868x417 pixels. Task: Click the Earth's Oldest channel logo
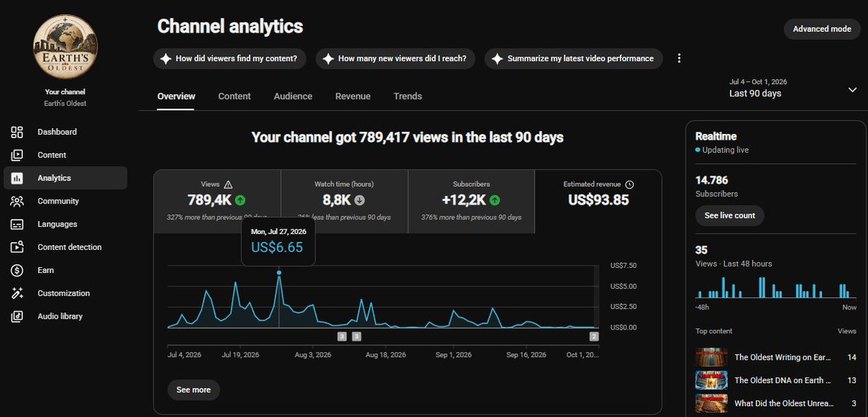[x=65, y=46]
